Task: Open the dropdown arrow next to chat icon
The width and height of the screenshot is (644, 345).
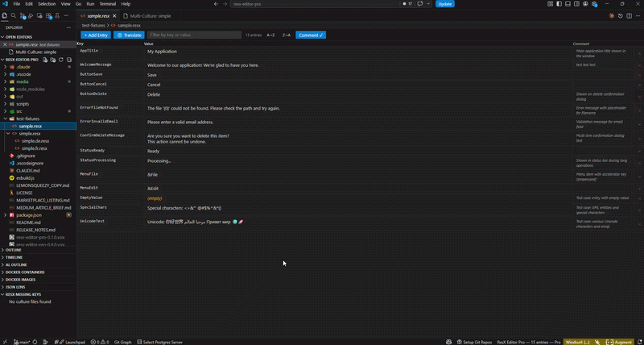Action: (x=428, y=4)
